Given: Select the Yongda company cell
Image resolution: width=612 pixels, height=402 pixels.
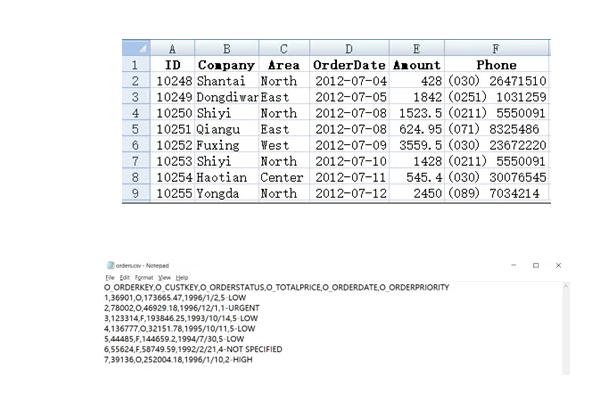Looking at the screenshot, I should pos(226,193).
